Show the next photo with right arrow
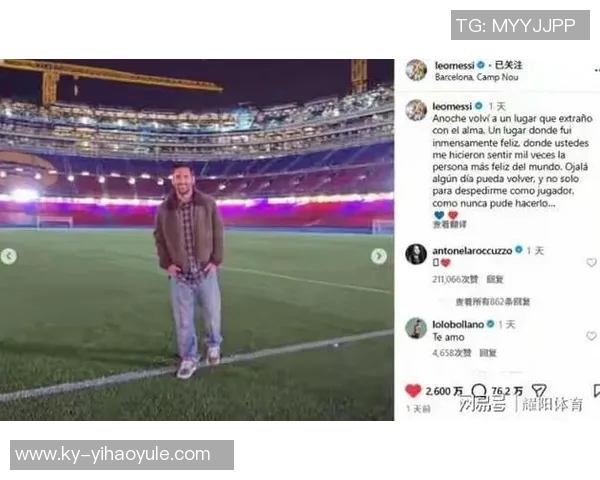The height and width of the screenshot is (480, 600). click(x=379, y=256)
